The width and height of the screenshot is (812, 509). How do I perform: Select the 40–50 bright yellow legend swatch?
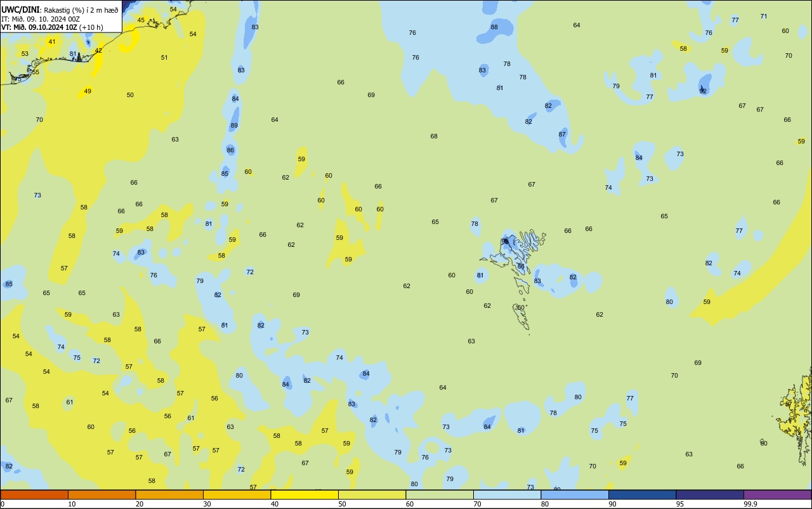tap(304, 494)
